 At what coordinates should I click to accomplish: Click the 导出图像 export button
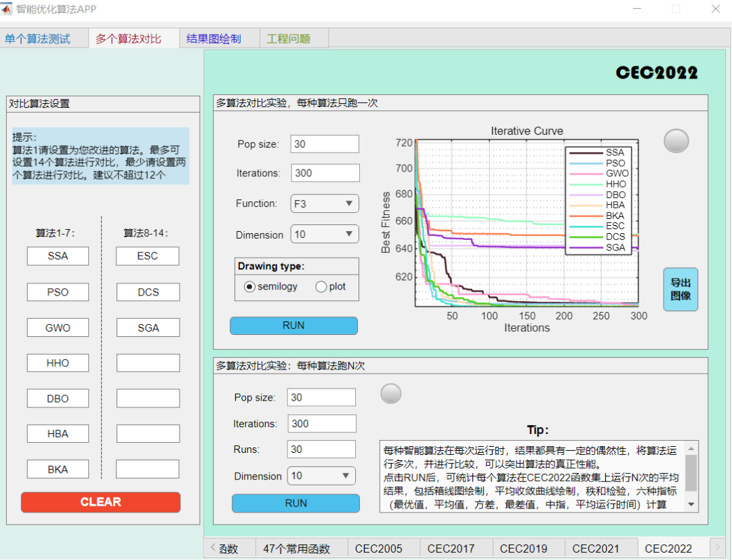[680, 289]
